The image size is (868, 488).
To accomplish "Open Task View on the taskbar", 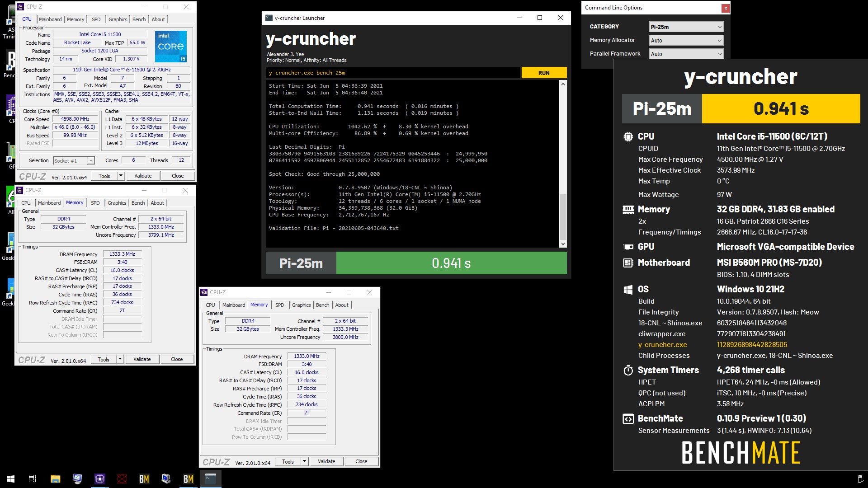I will click(33, 479).
